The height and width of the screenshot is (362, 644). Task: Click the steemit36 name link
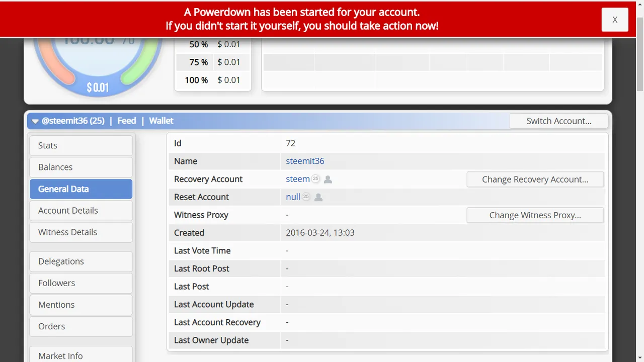click(x=305, y=161)
